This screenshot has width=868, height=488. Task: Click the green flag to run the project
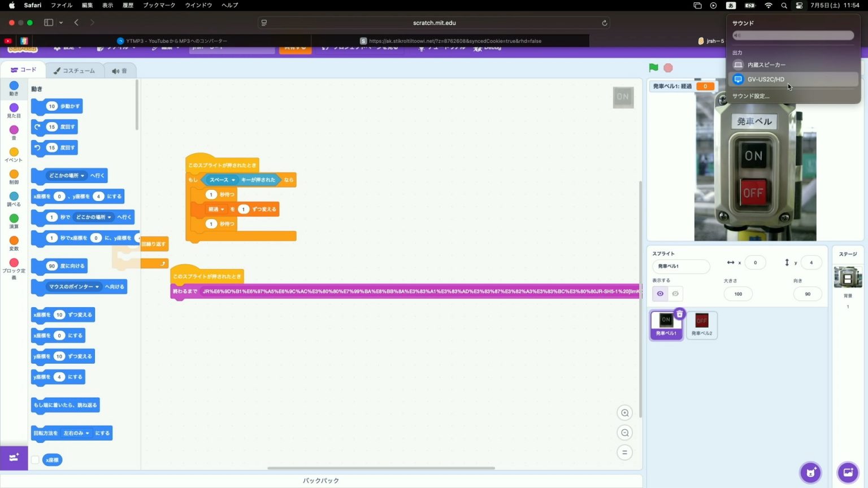click(x=653, y=67)
